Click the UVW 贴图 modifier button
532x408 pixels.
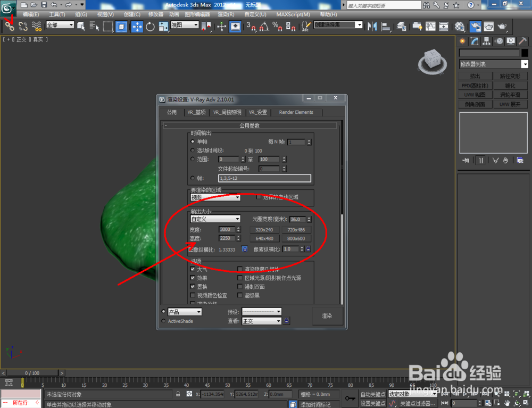point(475,95)
